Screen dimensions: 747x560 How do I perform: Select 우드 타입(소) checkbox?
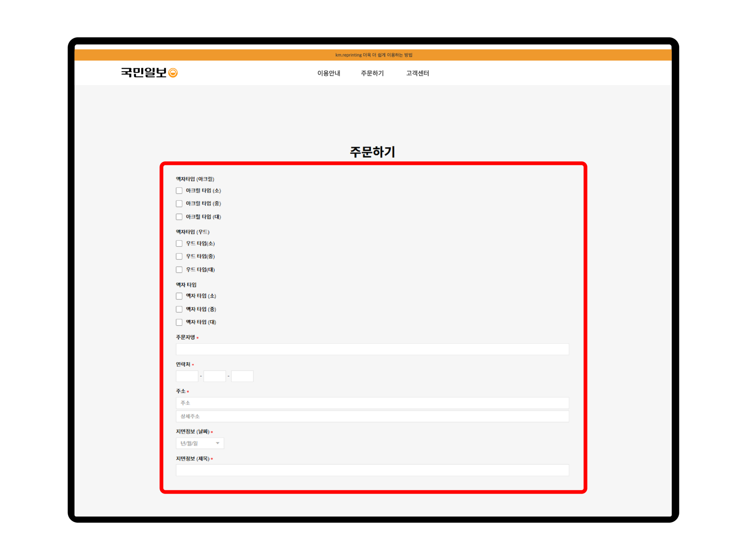point(179,243)
